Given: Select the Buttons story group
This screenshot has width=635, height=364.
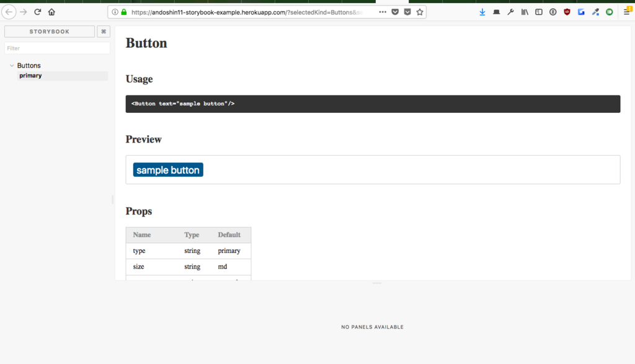Looking at the screenshot, I should (x=29, y=66).
